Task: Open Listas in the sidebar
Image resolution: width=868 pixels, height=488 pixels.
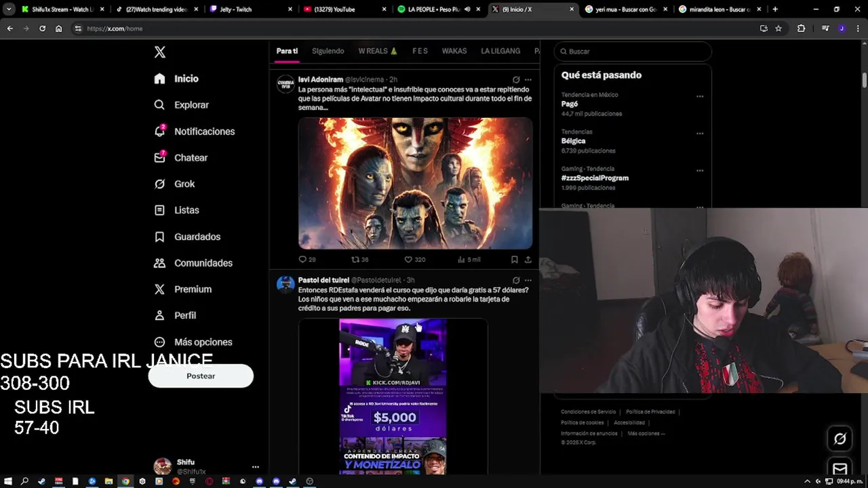Action: (x=176, y=210)
